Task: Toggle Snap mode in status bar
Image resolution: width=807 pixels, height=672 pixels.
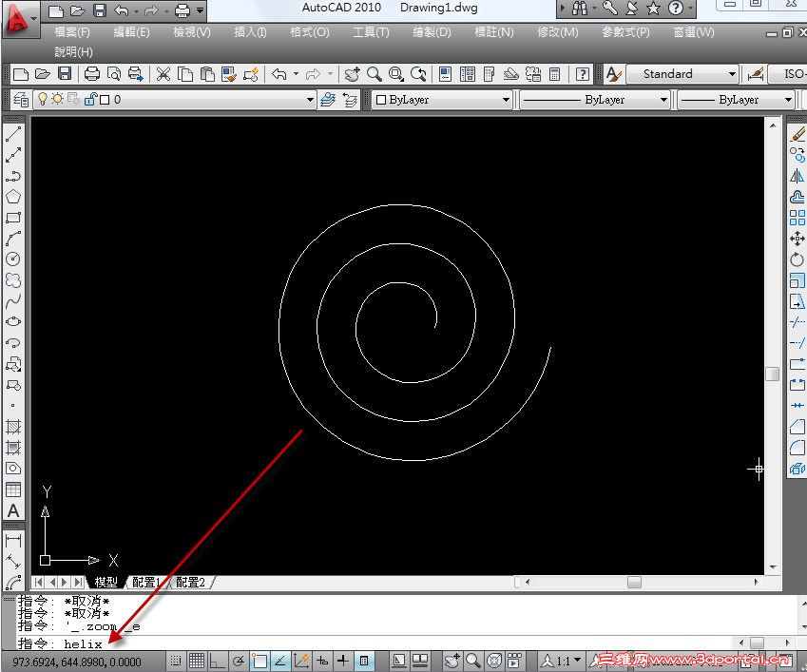Action: tap(176, 661)
